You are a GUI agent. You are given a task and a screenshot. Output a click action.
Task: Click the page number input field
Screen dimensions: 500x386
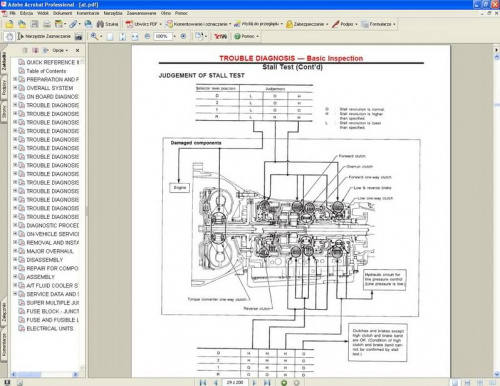pyautogui.click(x=235, y=382)
